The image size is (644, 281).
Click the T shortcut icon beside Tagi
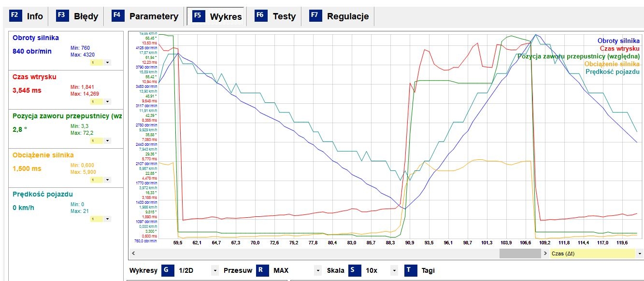pyautogui.click(x=410, y=270)
